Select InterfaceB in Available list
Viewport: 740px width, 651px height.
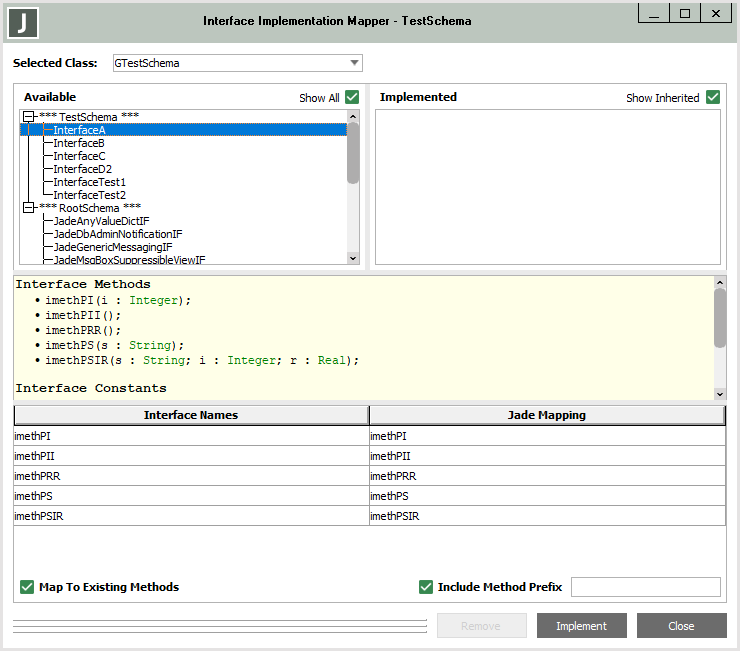point(79,143)
